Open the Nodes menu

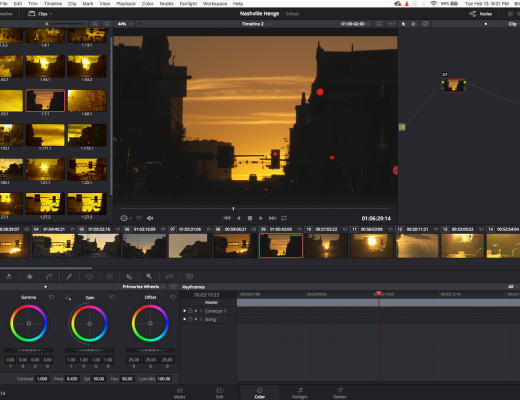(167, 4)
